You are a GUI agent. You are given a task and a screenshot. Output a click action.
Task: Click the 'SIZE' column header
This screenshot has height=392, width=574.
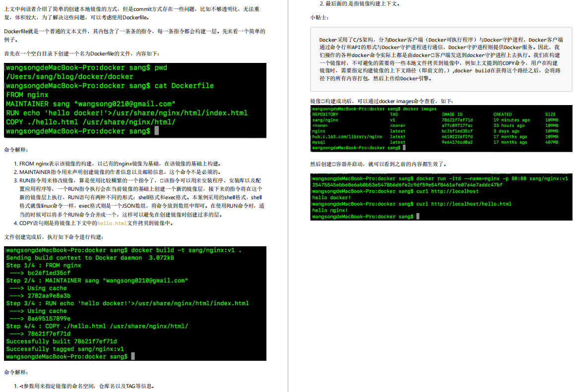(x=550, y=114)
